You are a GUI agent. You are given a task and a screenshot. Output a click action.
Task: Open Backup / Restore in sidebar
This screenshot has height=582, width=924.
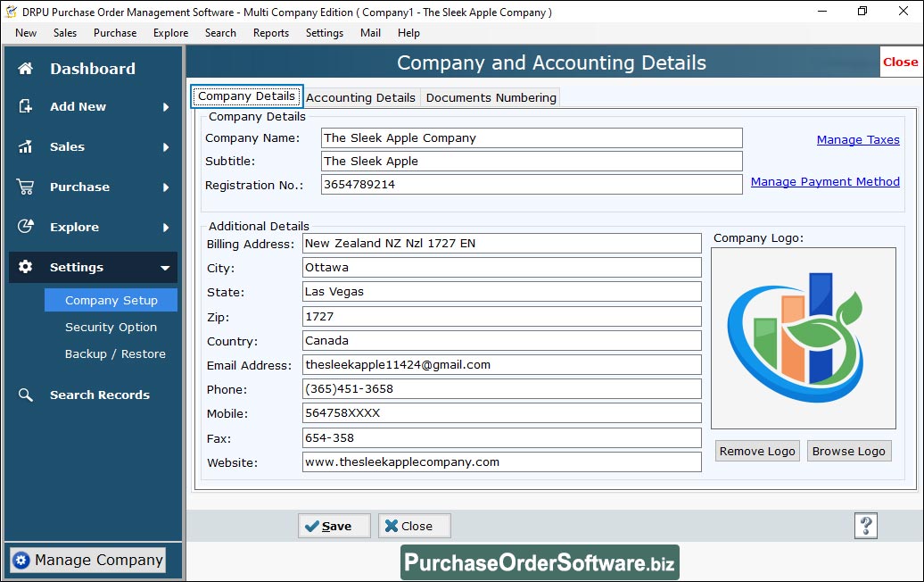point(115,353)
